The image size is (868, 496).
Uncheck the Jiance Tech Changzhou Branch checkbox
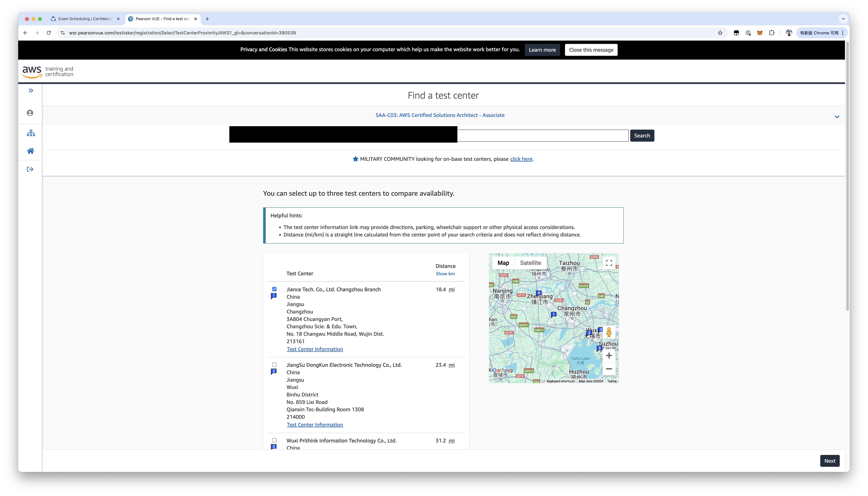[x=274, y=289]
